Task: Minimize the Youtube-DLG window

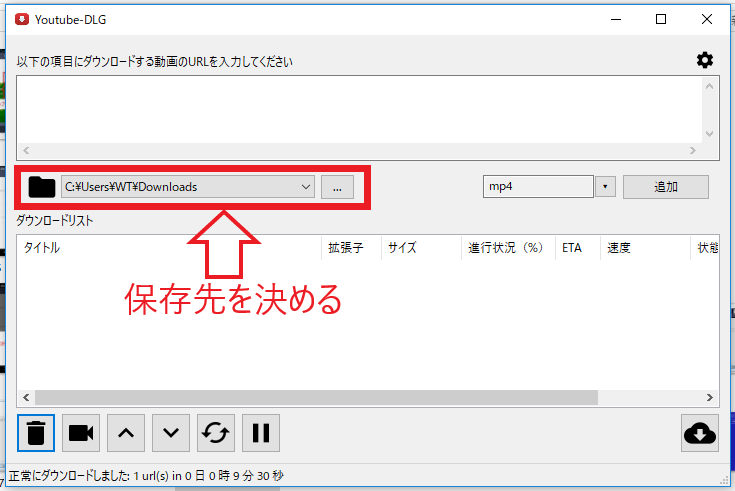Action: point(616,19)
